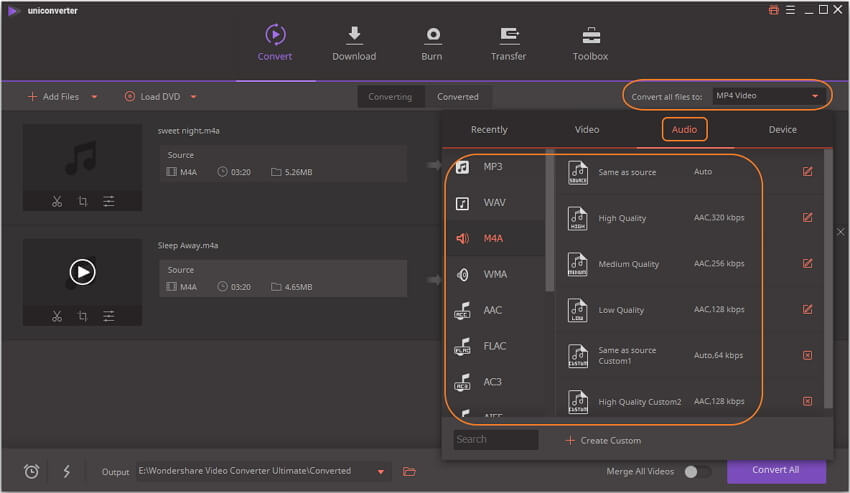Click the format list scrollbar
The height and width of the screenshot is (493, 850).
click(x=550, y=220)
